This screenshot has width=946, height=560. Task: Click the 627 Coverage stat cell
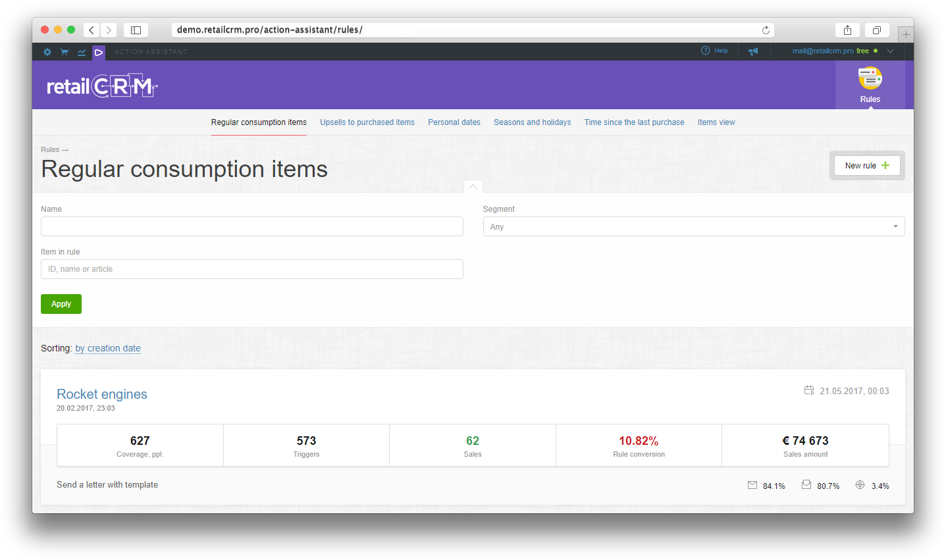140,445
